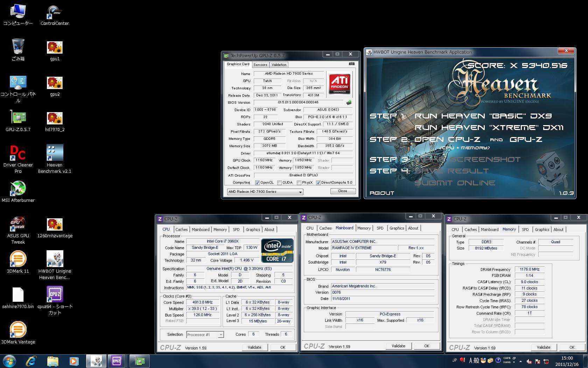Click the GPU-Z screenshot camera icon
The width and height of the screenshot is (588, 368).
coord(351,64)
